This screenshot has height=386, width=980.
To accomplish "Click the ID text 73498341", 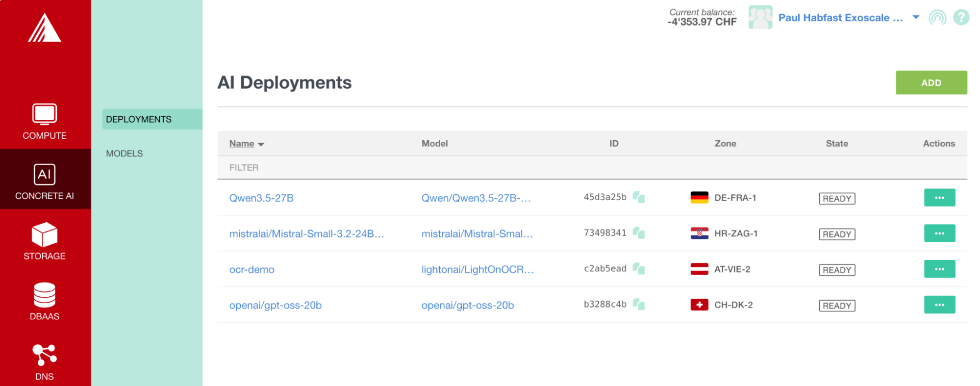I will [605, 233].
